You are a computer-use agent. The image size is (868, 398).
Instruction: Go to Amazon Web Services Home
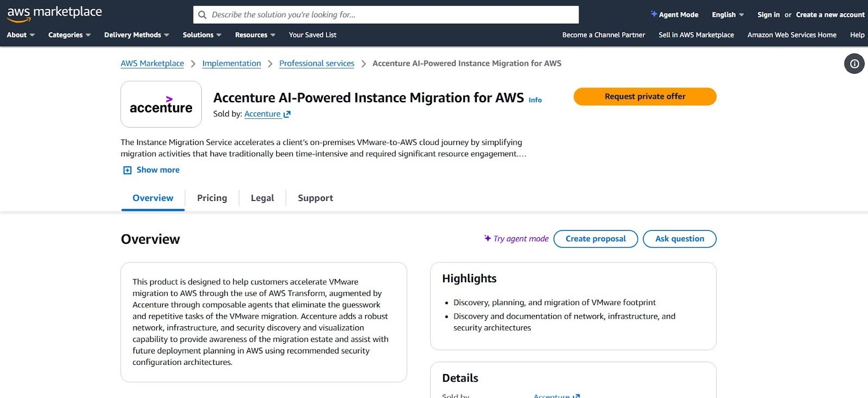(792, 35)
